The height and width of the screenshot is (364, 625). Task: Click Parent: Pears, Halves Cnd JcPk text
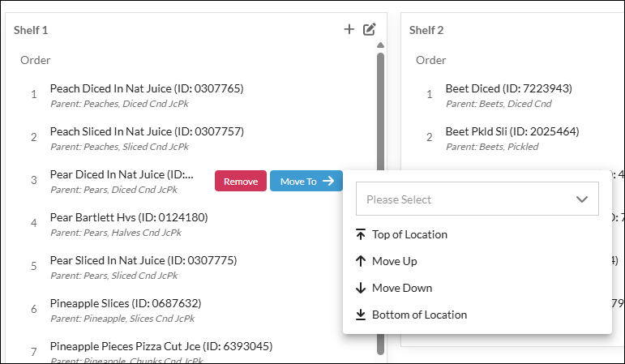(116, 233)
